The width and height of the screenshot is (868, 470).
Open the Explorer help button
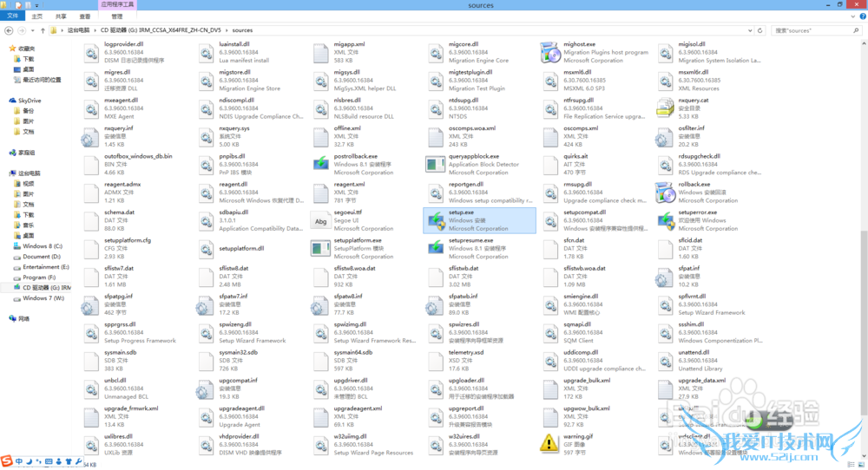click(863, 16)
